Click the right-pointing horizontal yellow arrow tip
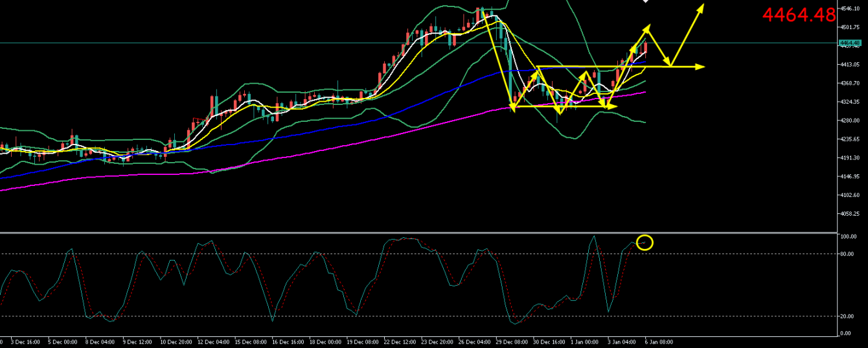 point(702,67)
